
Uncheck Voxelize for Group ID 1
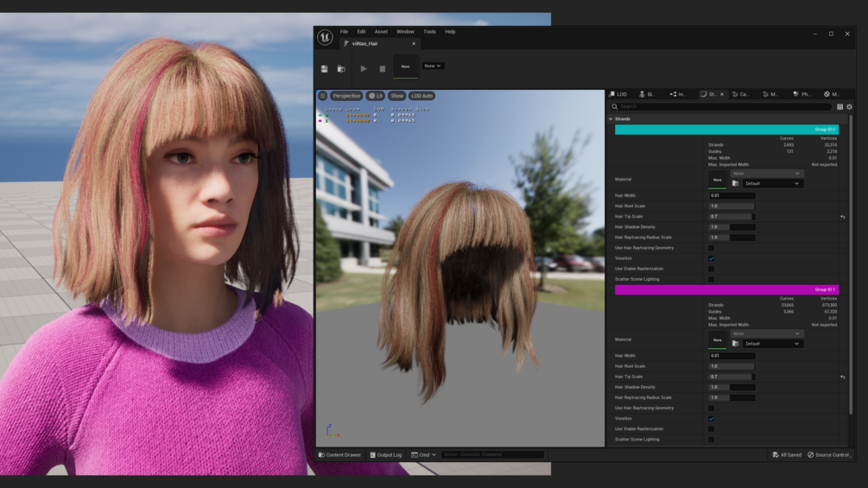(x=712, y=419)
